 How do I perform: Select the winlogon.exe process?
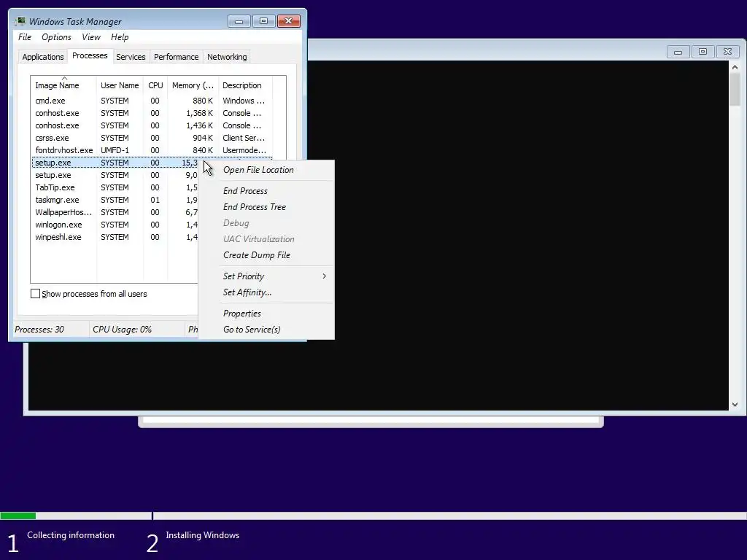tap(115, 225)
